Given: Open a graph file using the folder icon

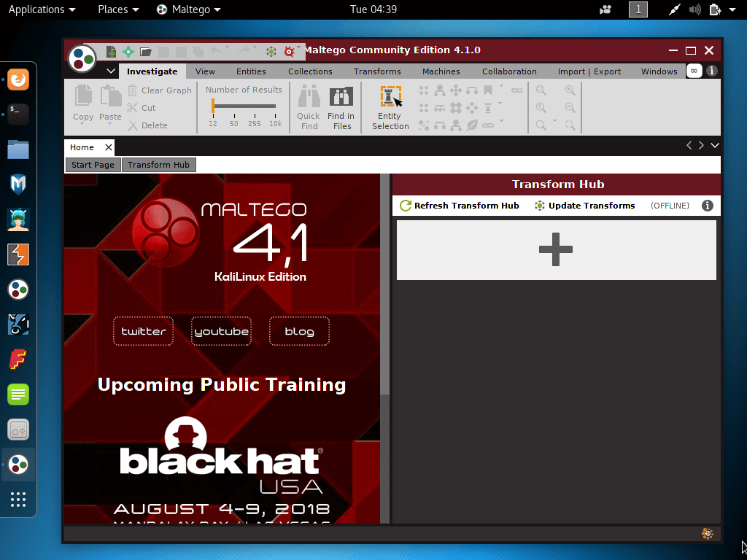Looking at the screenshot, I should pos(146,52).
